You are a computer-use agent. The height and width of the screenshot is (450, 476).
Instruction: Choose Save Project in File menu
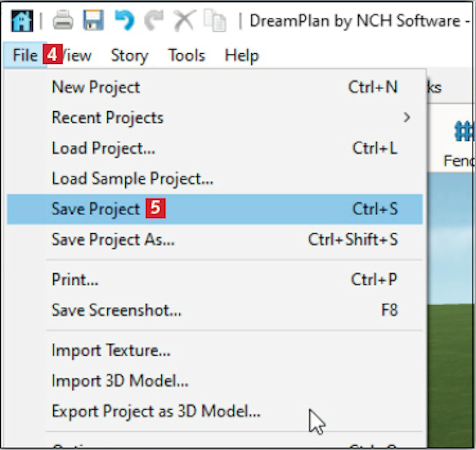(x=215, y=209)
